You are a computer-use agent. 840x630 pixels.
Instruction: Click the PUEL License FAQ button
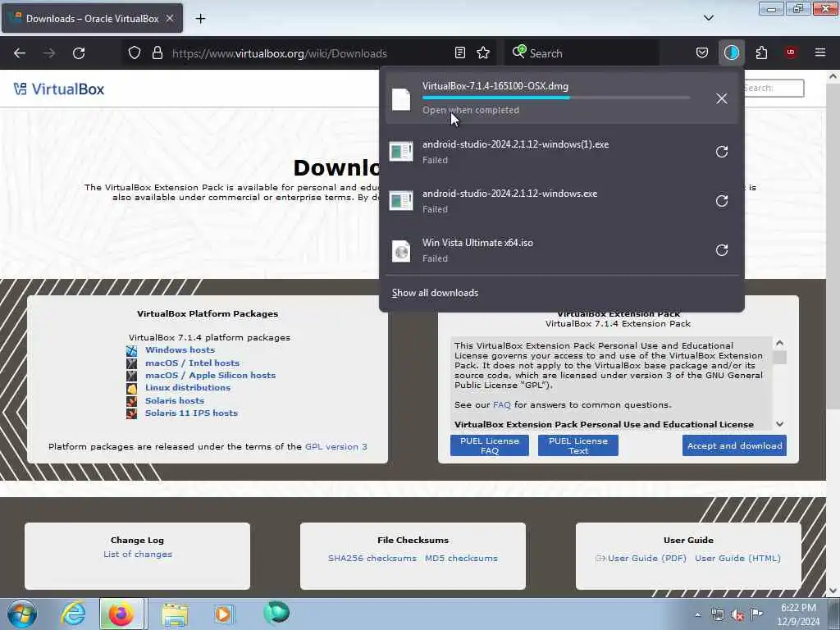[x=490, y=445]
